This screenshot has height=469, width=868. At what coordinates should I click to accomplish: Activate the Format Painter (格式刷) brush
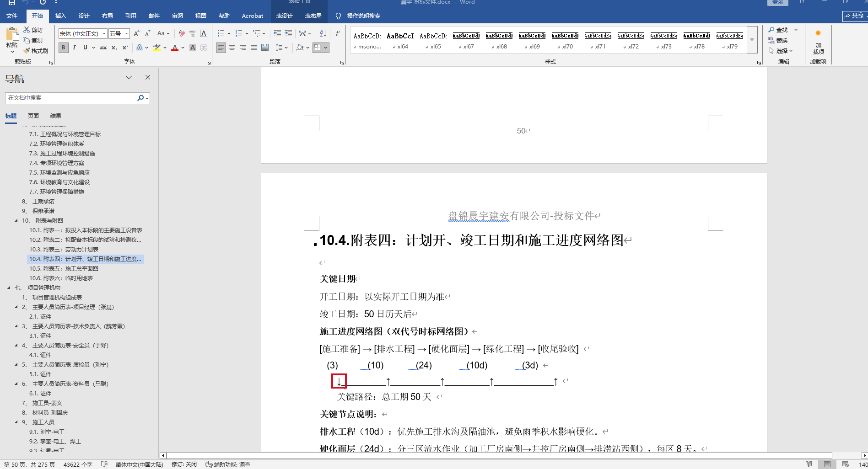click(36, 51)
